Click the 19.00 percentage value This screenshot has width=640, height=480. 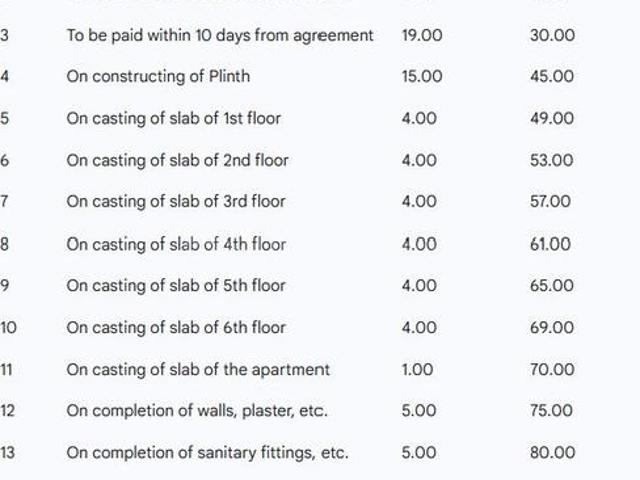[x=421, y=35]
